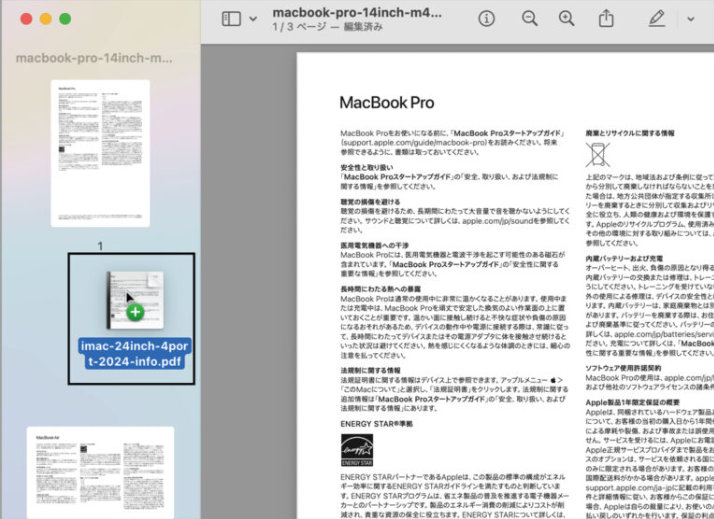Image resolution: width=714 pixels, height=519 pixels.
Task: Click the MacBook Pro page heading
Action: 387,102
